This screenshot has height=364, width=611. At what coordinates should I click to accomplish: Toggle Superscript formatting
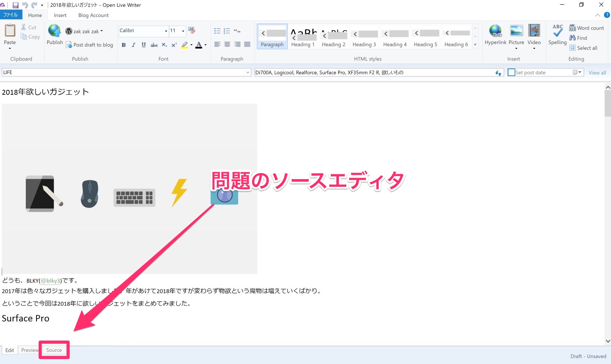(174, 45)
